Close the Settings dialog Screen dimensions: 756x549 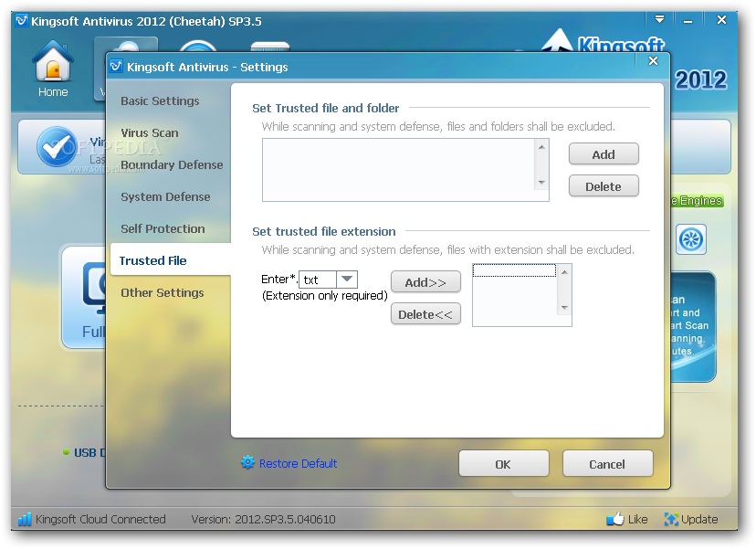pos(654,61)
